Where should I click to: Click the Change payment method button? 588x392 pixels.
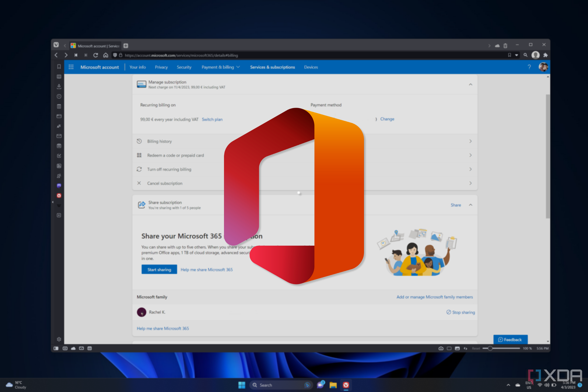tap(387, 119)
